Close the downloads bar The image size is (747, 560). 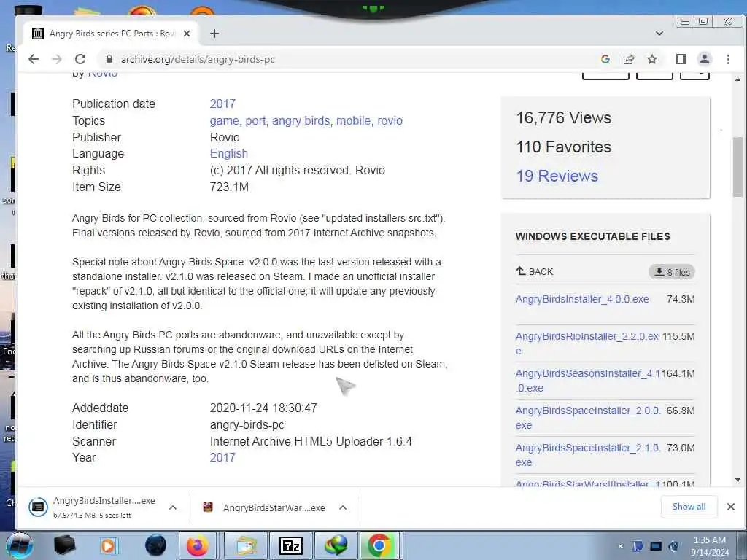pyautogui.click(x=731, y=507)
